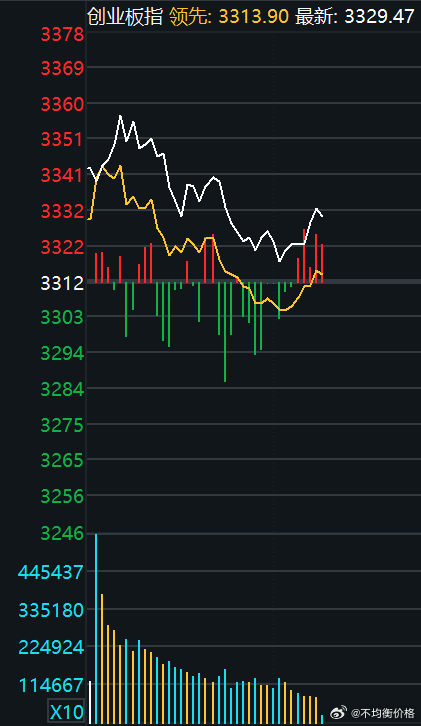Click the 114667 volume axis label
Viewport: 421px width, 726px height.
pos(51,685)
